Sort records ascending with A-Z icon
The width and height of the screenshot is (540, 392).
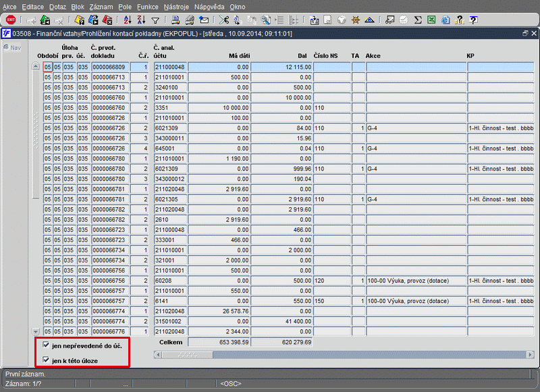coord(127,20)
